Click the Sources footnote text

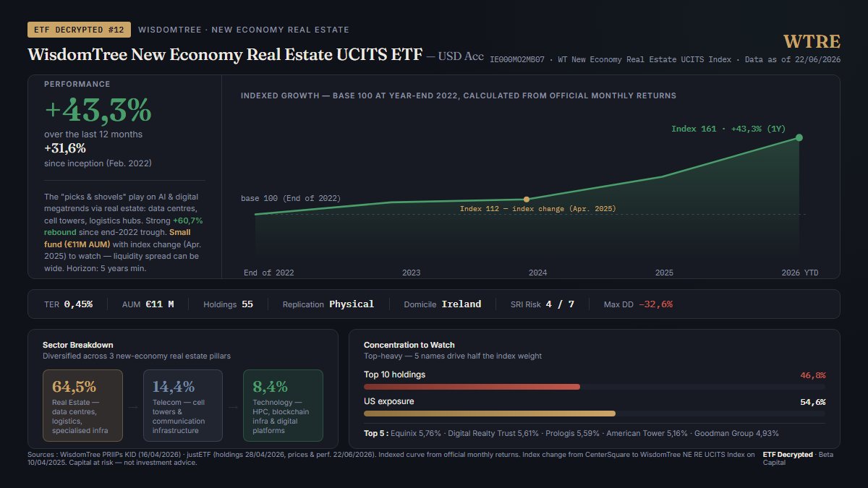click(391, 458)
